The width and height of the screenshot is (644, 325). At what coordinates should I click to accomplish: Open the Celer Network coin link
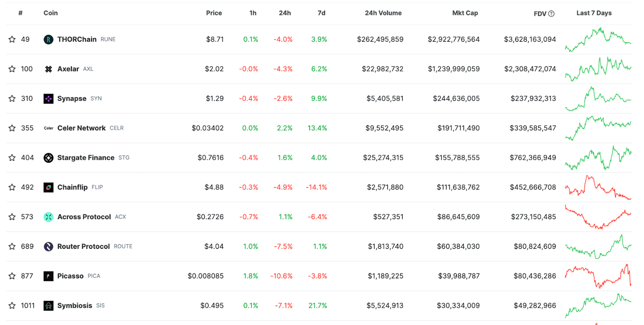(x=81, y=128)
